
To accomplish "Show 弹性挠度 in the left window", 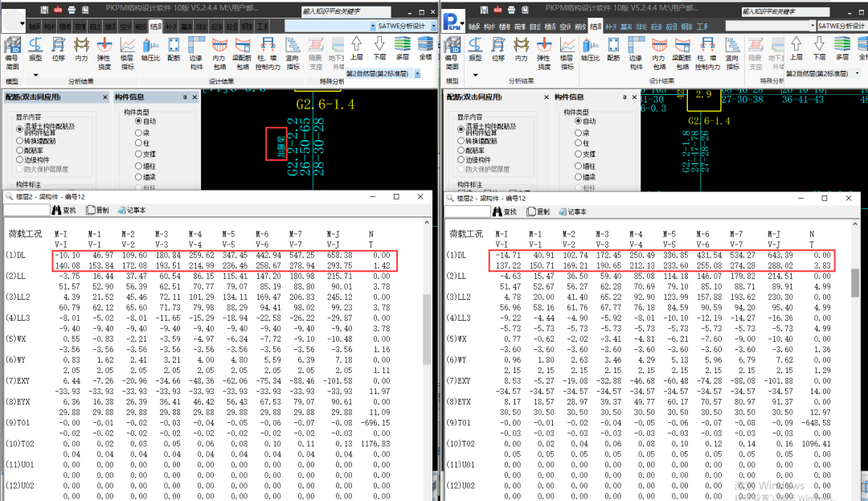I will [104, 53].
